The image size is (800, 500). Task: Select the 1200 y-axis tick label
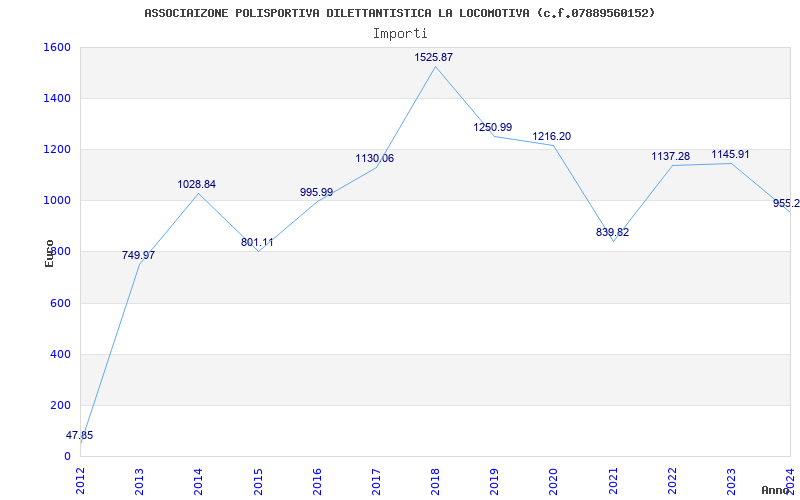pos(57,149)
